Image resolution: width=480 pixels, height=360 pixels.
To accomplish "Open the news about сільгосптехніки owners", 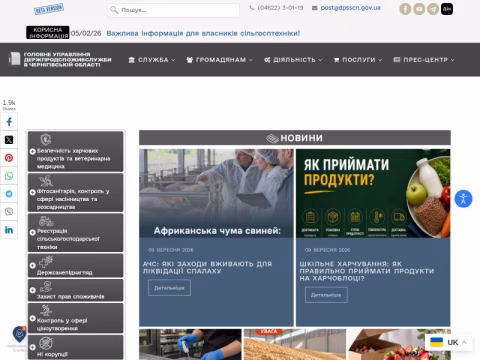I will coord(203,33).
